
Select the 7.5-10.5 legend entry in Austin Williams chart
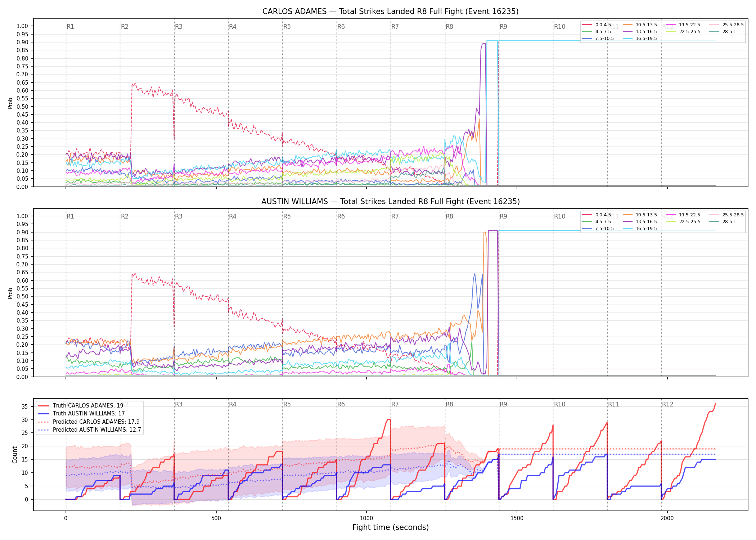pos(598,229)
